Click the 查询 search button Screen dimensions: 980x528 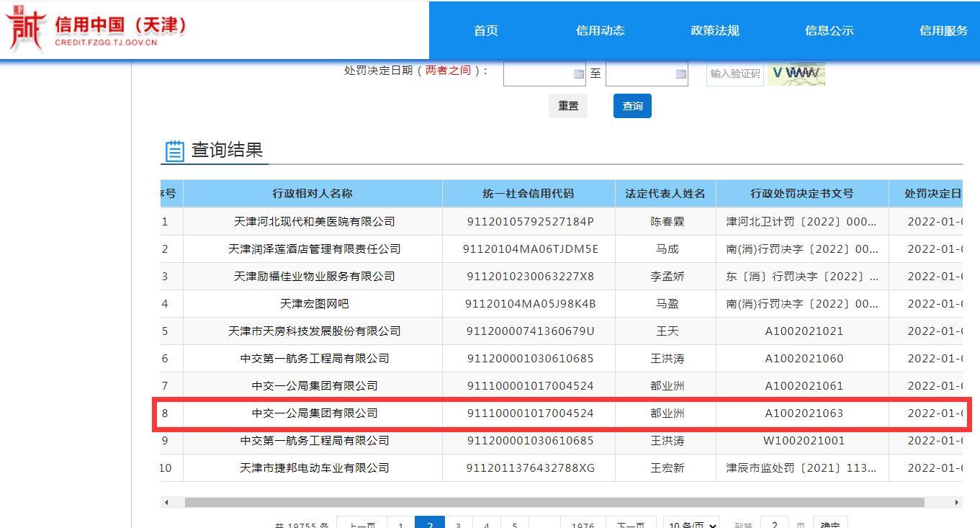pos(632,106)
